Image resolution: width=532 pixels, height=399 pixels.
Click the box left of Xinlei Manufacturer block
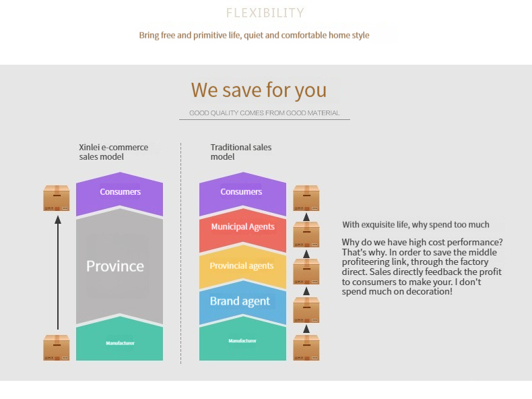click(57, 347)
